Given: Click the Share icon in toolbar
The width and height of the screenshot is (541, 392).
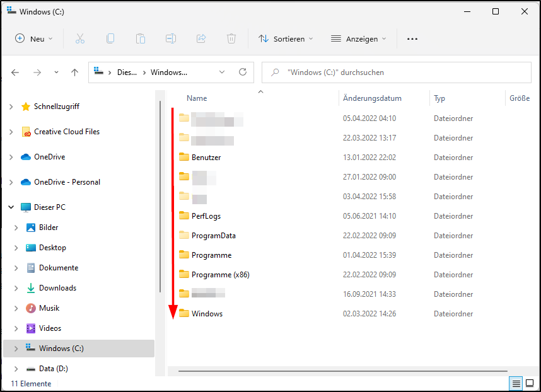Looking at the screenshot, I should [x=201, y=38].
